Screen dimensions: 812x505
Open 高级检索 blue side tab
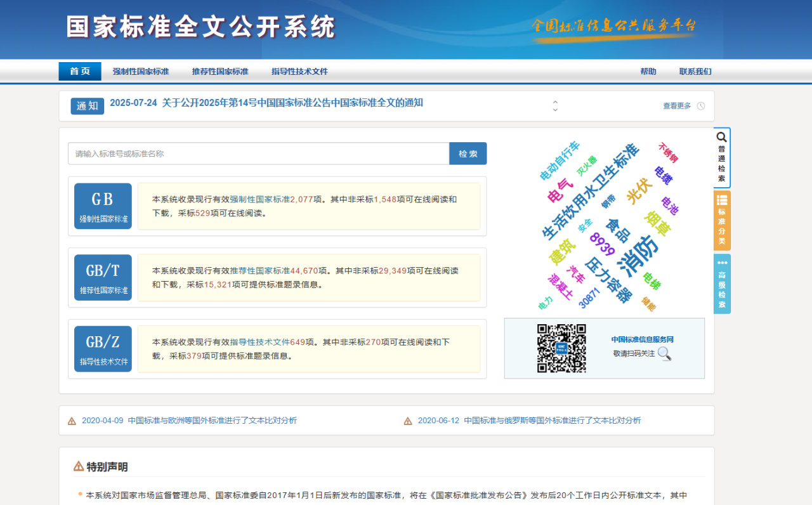(x=722, y=284)
